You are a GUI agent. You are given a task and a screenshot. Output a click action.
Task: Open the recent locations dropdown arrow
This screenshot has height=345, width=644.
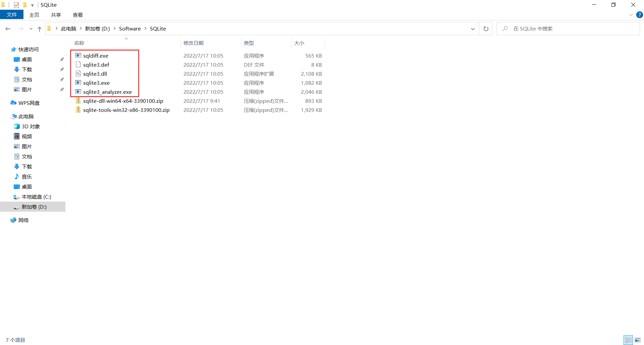pos(31,29)
